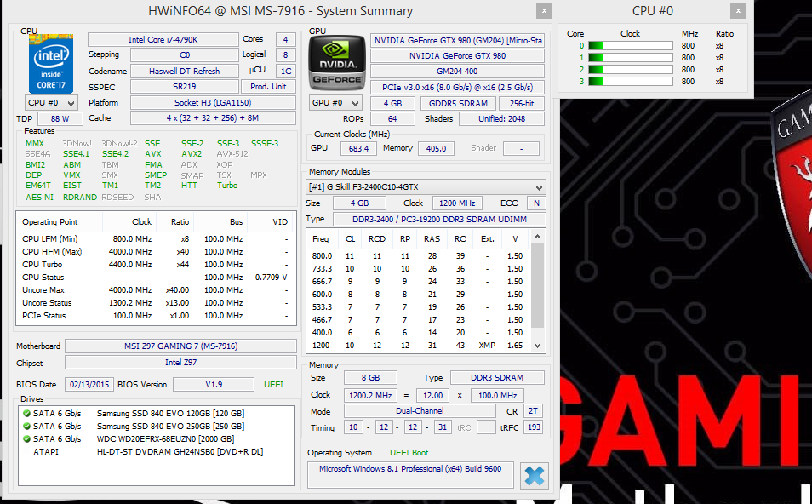Click green check icon beside Samsung 840 EVO 250GB
This screenshot has height=504, width=812.
click(x=27, y=427)
